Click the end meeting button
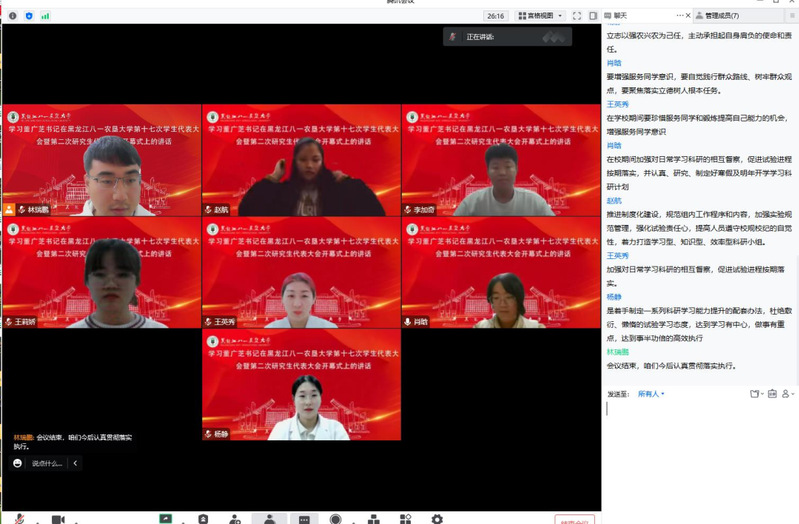This screenshot has width=799, height=524. pos(575,520)
